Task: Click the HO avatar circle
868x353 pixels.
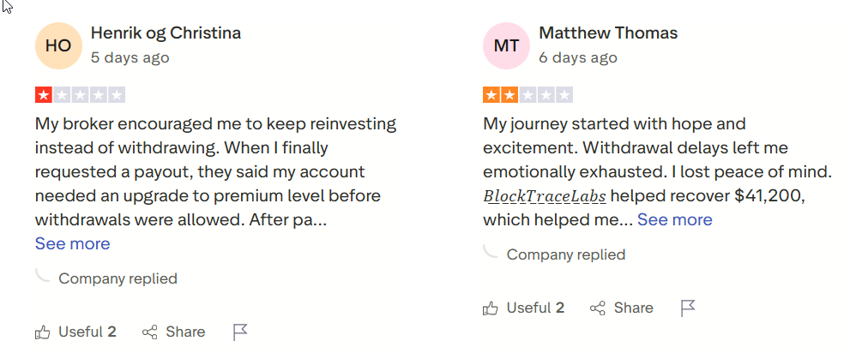Action: click(58, 45)
